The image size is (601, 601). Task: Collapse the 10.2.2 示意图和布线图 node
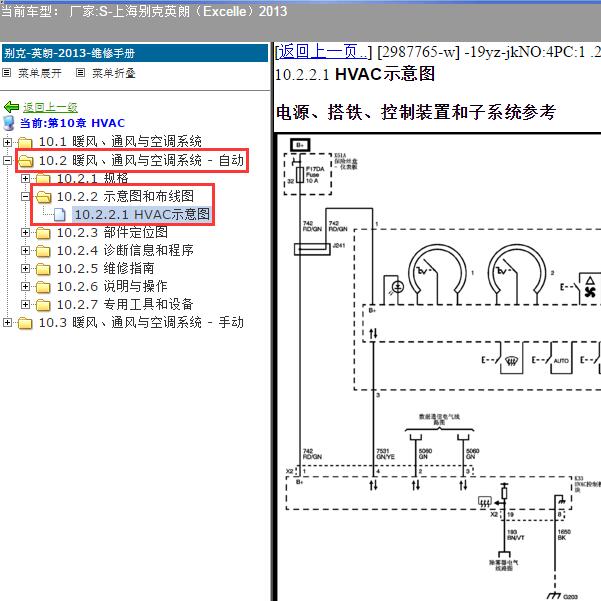pyautogui.click(x=25, y=196)
